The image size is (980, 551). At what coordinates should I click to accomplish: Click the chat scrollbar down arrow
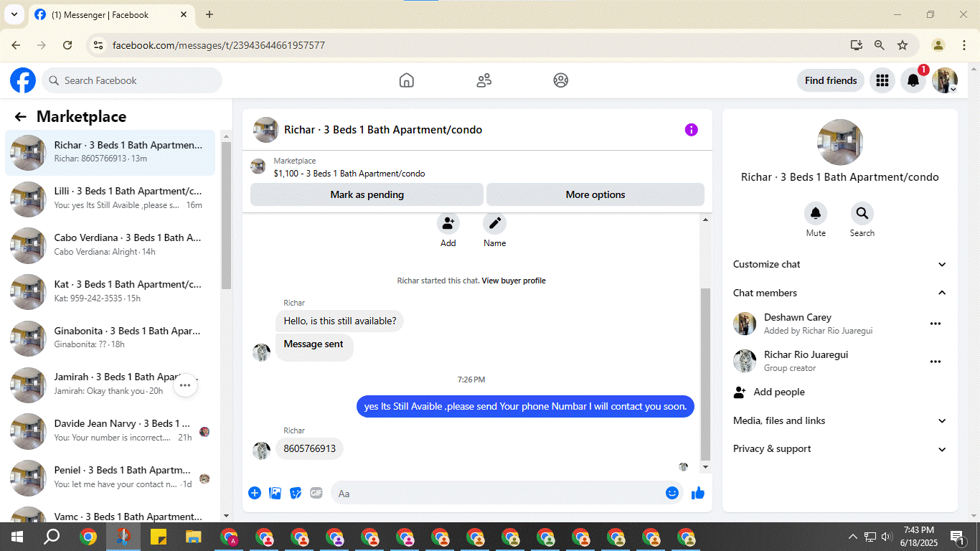coord(705,467)
